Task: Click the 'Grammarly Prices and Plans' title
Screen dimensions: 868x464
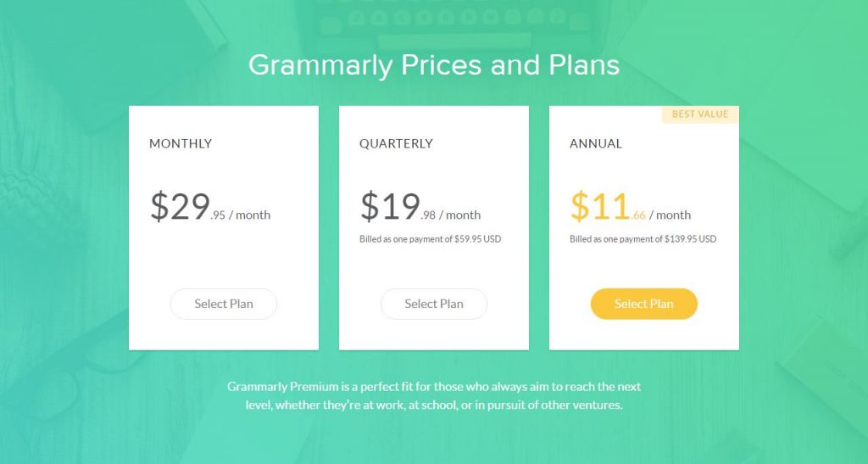Action: coord(434,64)
